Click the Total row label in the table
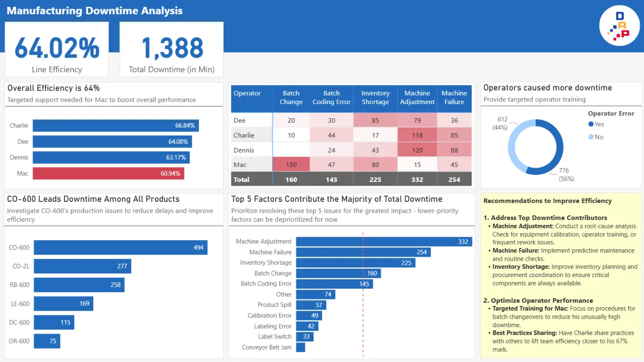Viewport: 644px width, 362px height. (x=241, y=180)
